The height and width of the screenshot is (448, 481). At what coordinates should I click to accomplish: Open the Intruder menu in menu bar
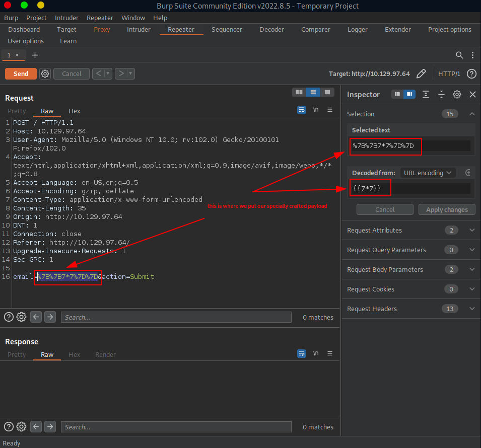(x=66, y=18)
